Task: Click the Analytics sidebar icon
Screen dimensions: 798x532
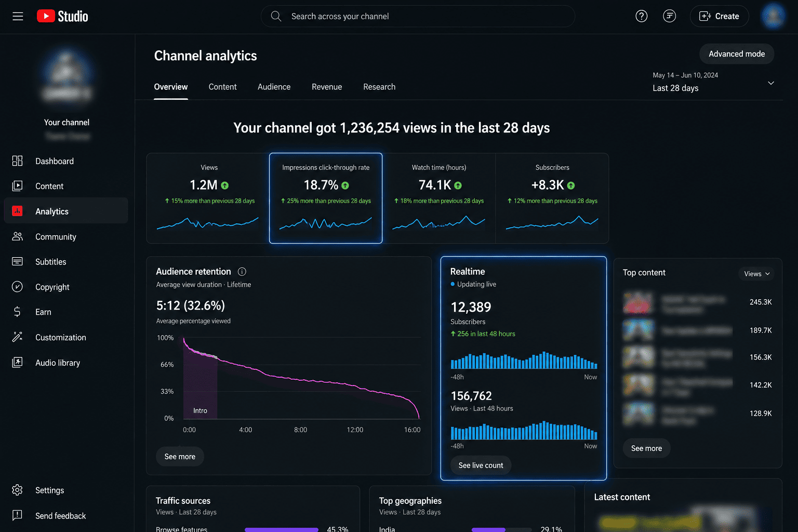Action: [x=17, y=211]
